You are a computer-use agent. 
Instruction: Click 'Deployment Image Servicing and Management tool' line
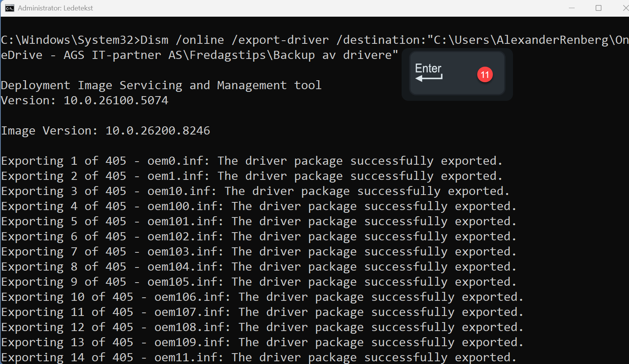[161, 85]
